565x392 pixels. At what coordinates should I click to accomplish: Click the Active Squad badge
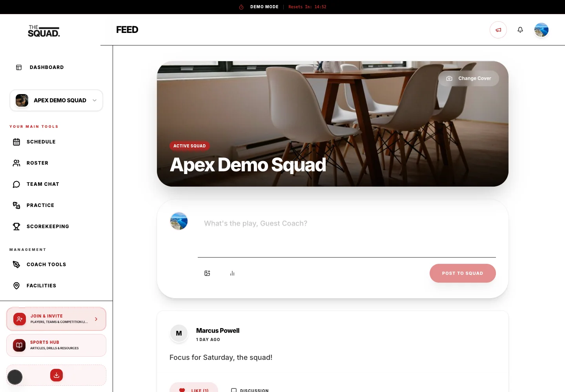click(190, 146)
